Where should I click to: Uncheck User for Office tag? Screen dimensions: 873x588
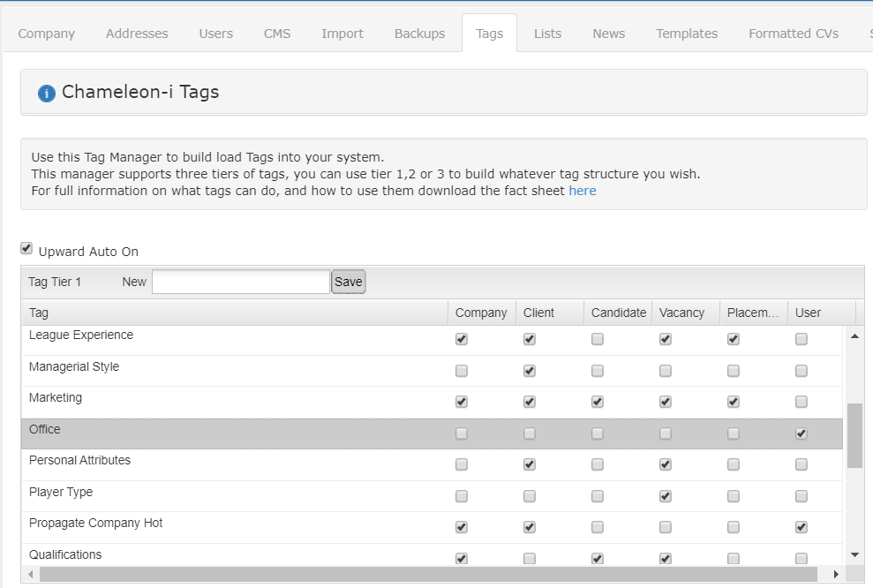pos(802,433)
